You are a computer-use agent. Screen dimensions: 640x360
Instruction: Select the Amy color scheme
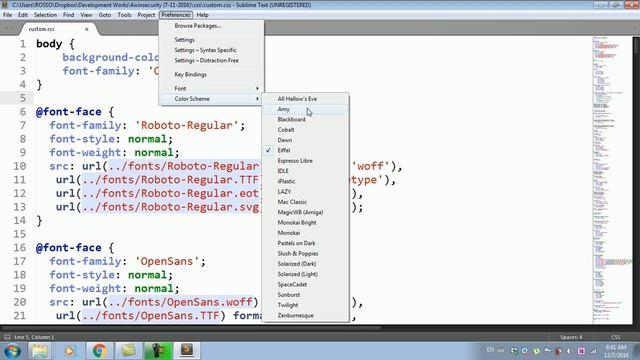click(x=305, y=109)
